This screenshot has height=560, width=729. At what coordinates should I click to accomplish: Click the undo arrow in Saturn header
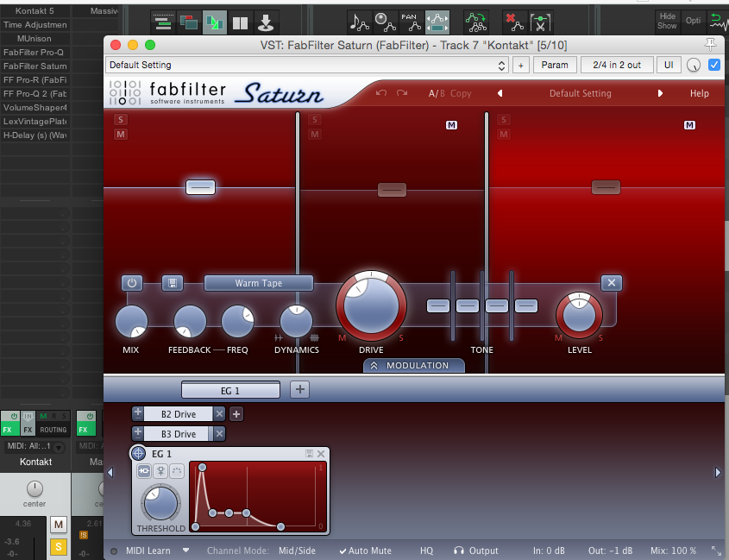(381, 93)
